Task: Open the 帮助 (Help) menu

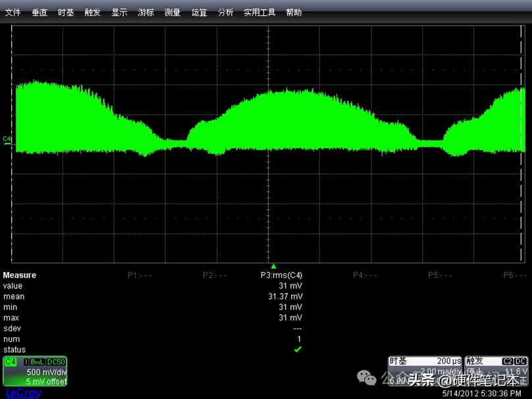Action: [x=294, y=13]
